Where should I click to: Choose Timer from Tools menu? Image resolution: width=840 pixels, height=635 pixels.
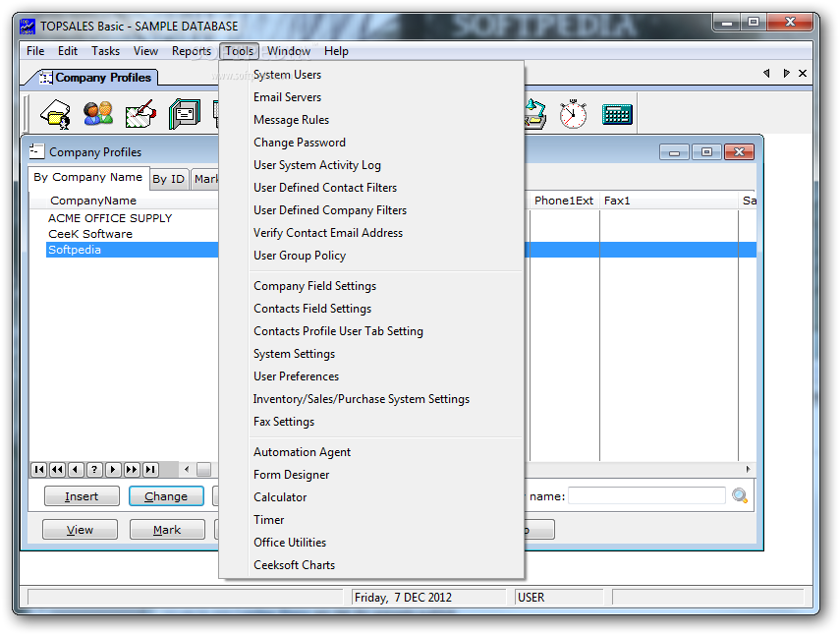click(x=371, y=519)
